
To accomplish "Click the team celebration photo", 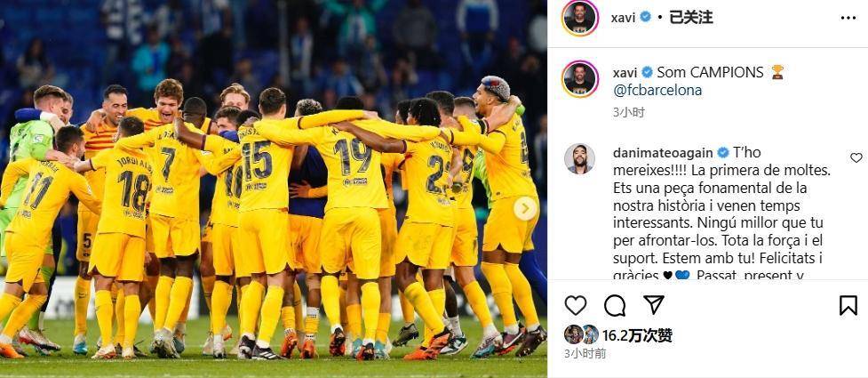I will pyautogui.click(x=274, y=189).
